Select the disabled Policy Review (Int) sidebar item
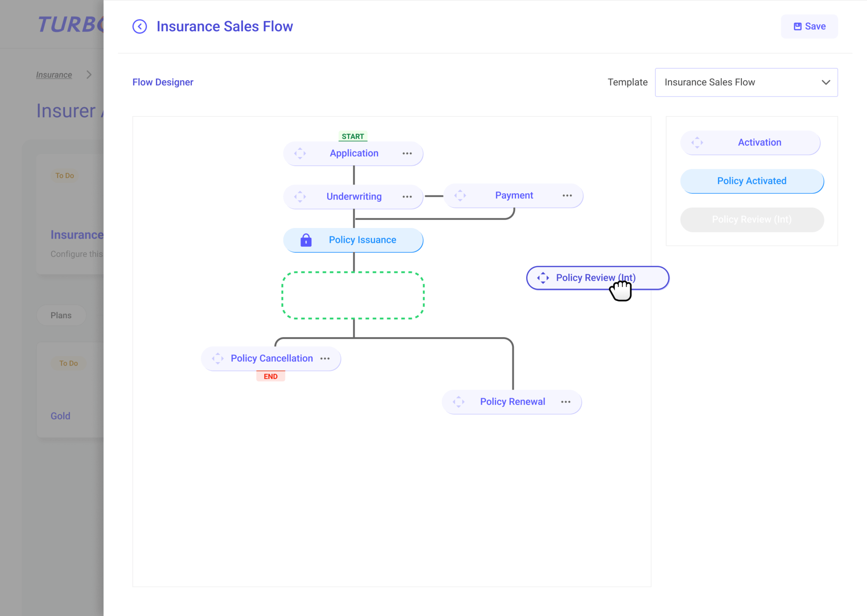 (751, 220)
